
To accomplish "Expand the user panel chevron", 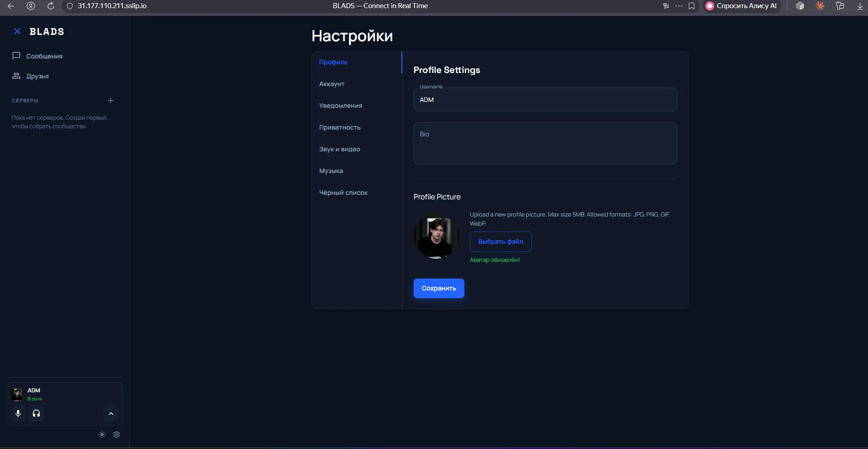I will click(111, 413).
